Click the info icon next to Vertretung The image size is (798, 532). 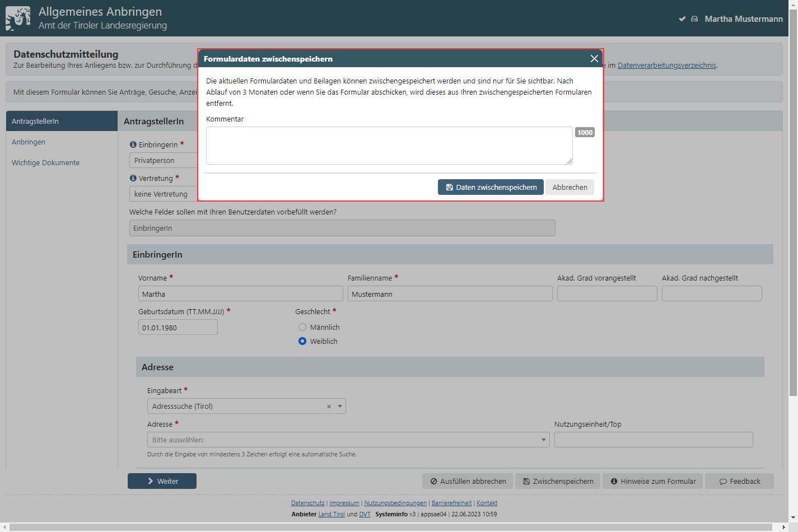click(133, 178)
